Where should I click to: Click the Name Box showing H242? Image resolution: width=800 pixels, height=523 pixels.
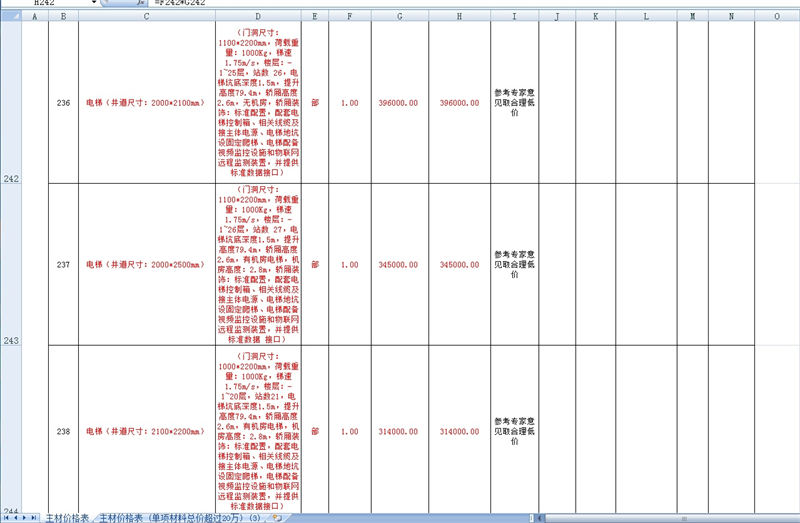click(50, 4)
